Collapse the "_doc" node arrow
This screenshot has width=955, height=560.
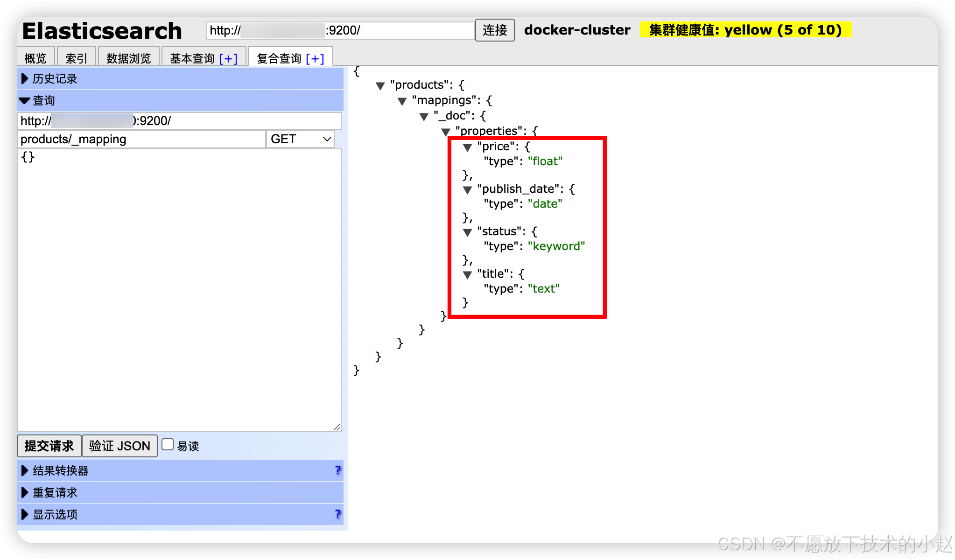pos(424,117)
